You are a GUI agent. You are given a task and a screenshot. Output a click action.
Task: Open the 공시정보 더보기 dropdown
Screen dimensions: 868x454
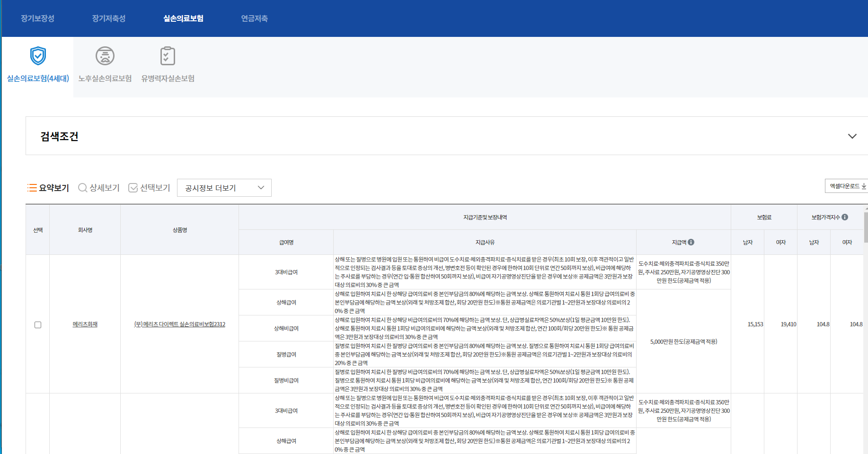point(224,188)
